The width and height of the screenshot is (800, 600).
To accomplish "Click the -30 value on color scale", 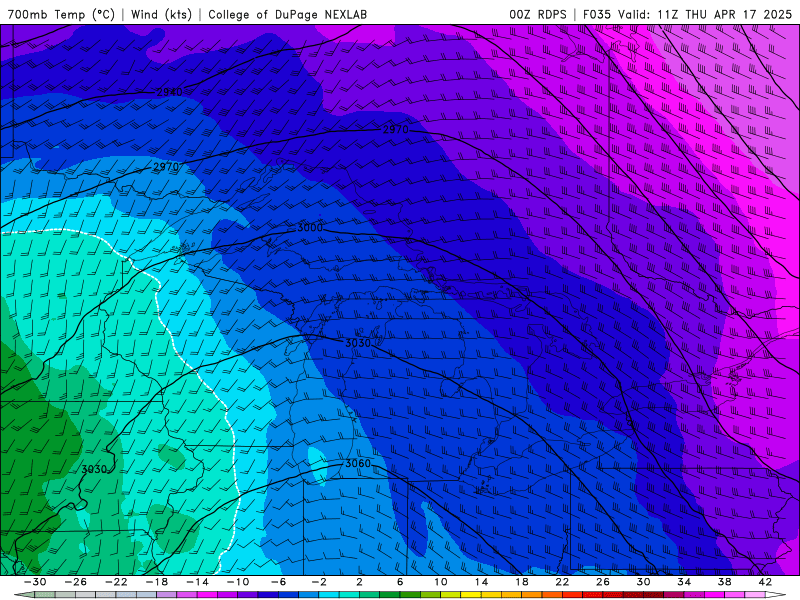I will pos(35,582).
